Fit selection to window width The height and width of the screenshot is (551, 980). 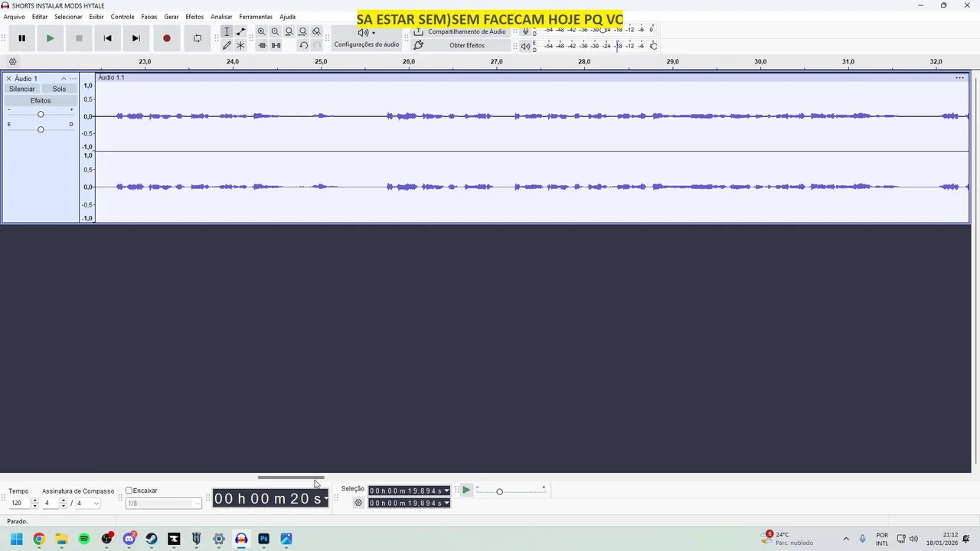[289, 31]
